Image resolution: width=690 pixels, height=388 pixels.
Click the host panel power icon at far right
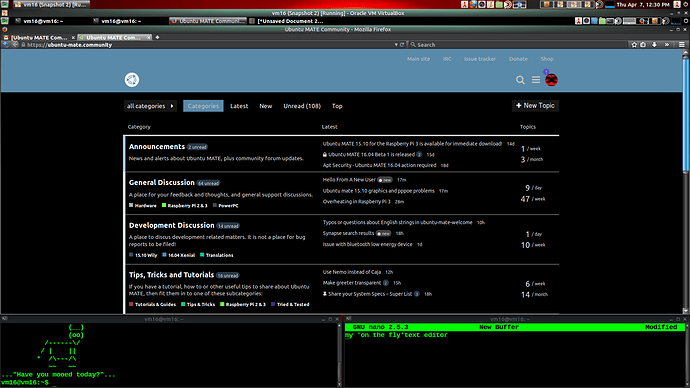point(686,4)
